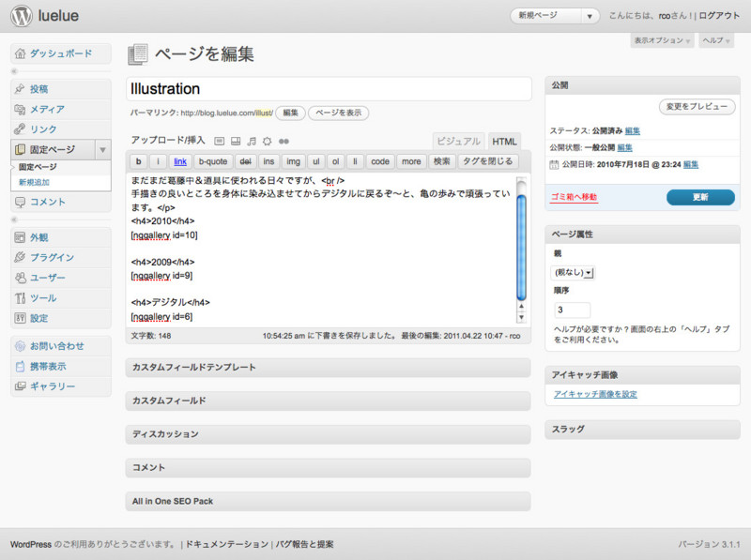Open the Add an Image uploader

click(219, 141)
